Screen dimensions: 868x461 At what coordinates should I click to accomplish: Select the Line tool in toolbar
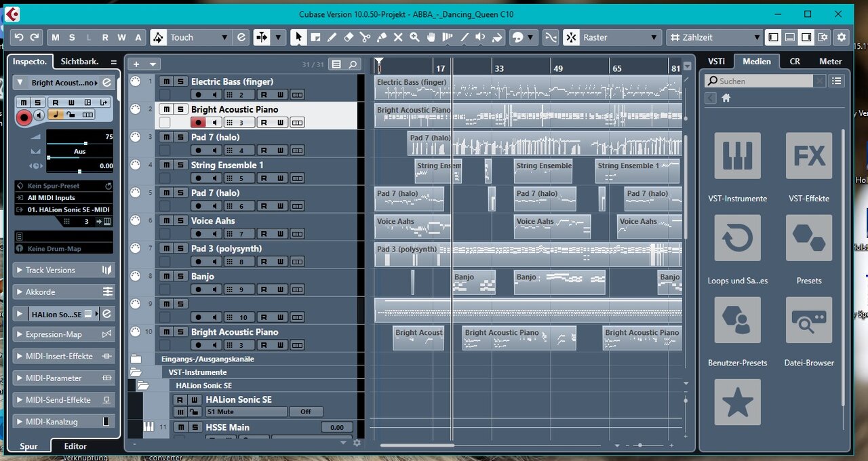pos(464,37)
